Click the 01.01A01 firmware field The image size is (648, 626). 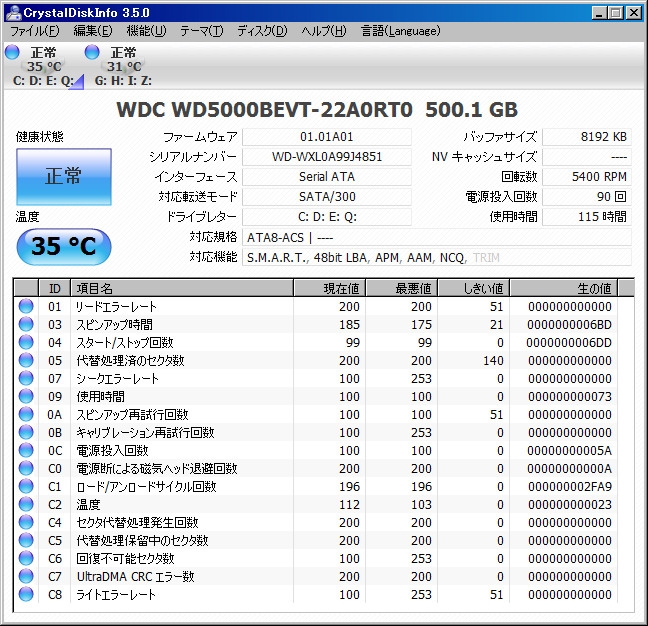coord(326,137)
